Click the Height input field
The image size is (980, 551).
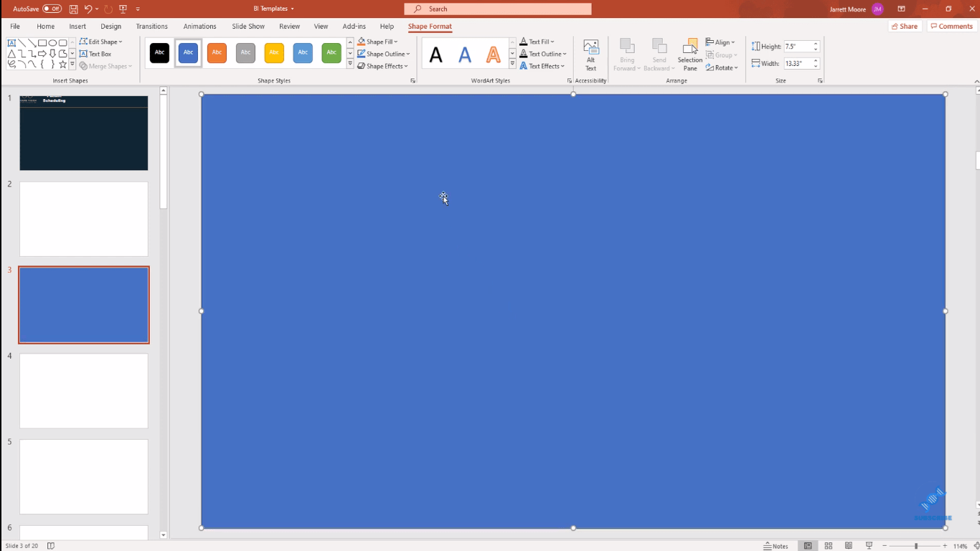coord(798,46)
